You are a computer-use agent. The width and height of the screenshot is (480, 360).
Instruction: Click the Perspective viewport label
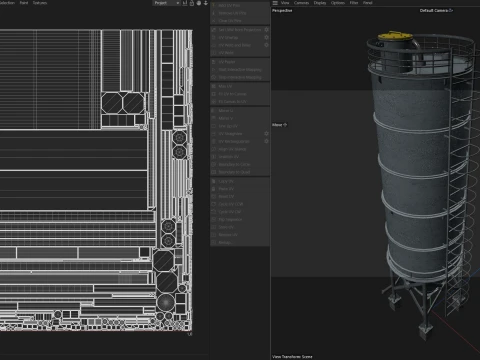pos(282,11)
